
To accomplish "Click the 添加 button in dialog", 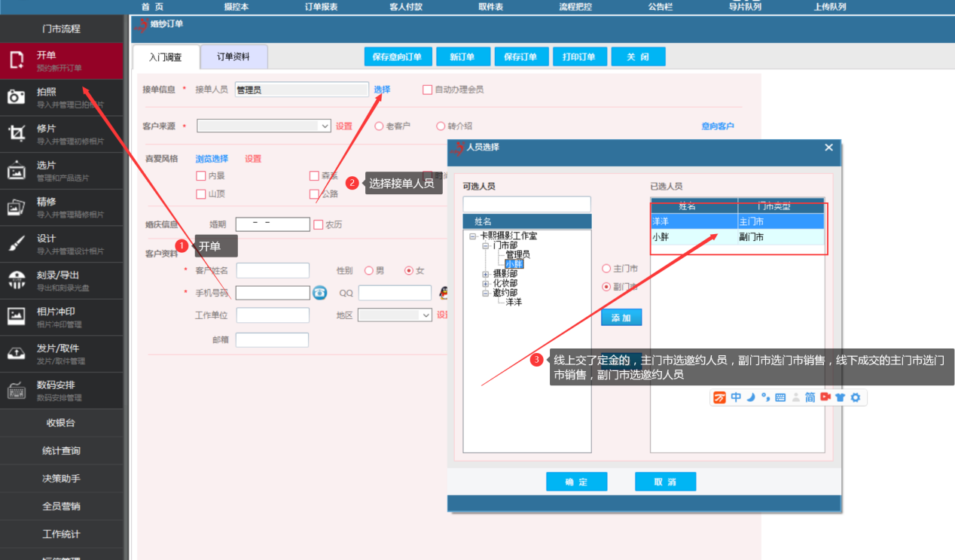I will point(621,318).
